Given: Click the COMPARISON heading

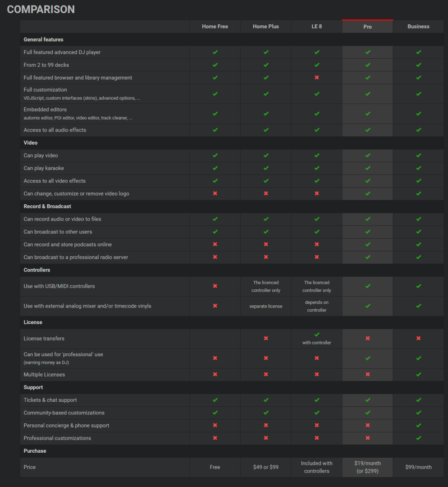Looking at the screenshot, I should pos(41,9).
